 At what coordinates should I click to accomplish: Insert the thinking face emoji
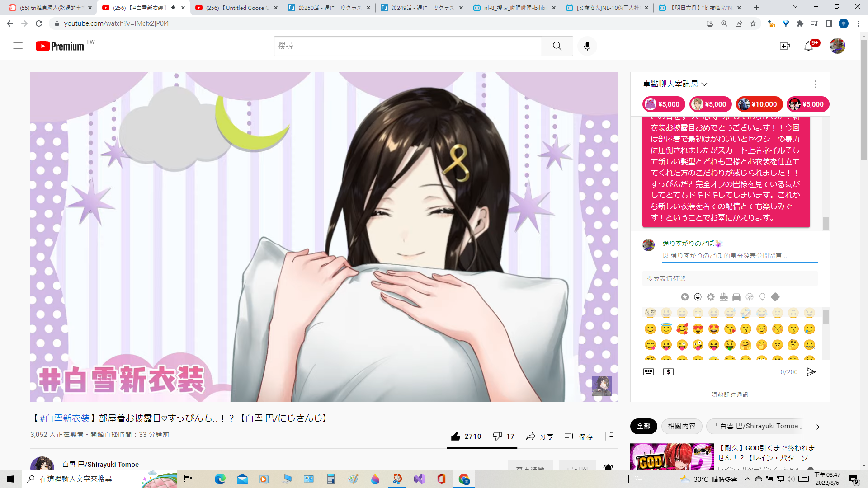(793, 345)
